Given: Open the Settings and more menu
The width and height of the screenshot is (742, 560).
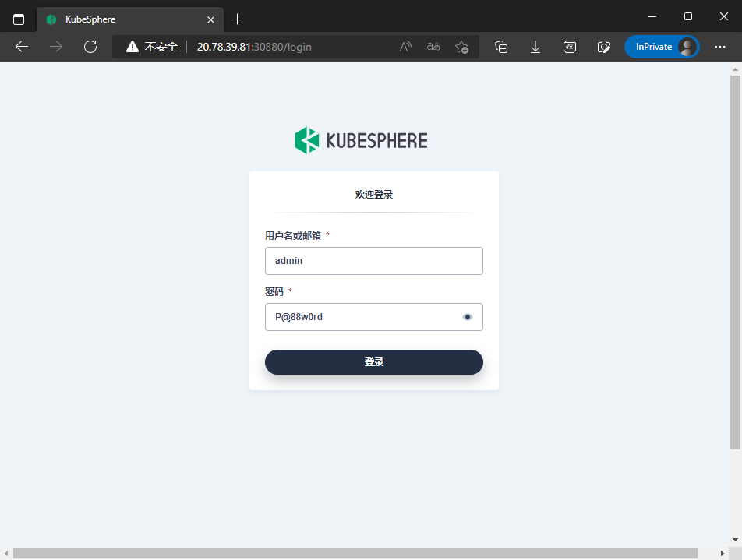Looking at the screenshot, I should tap(719, 47).
